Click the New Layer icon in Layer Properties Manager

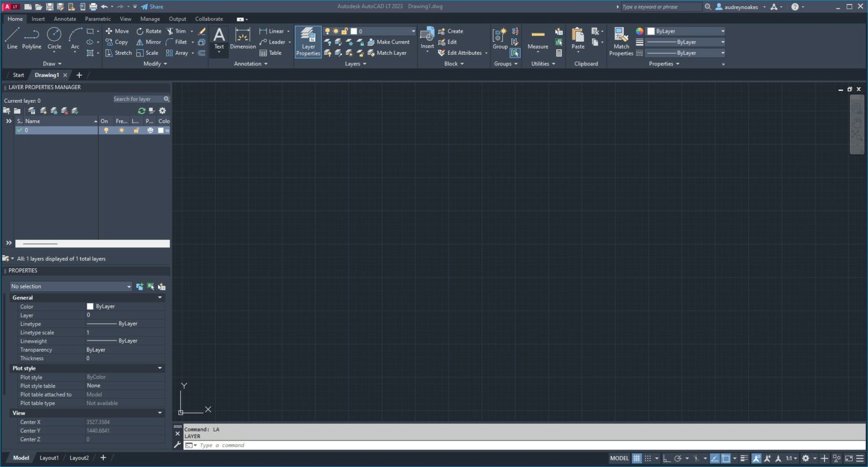43,111
